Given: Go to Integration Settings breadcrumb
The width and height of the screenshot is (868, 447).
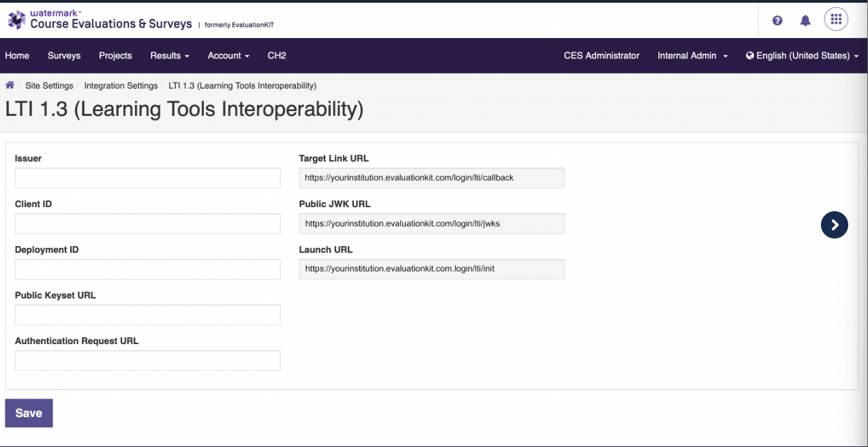Looking at the screenshot, I should [x=121, y=86].
